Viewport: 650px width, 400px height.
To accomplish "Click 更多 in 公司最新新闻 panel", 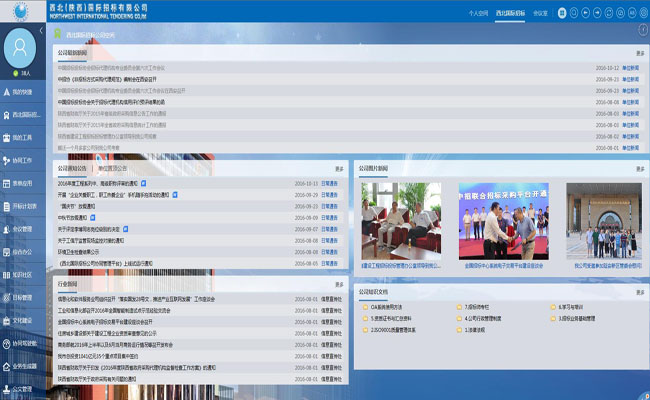I will (x=639, y=53).
